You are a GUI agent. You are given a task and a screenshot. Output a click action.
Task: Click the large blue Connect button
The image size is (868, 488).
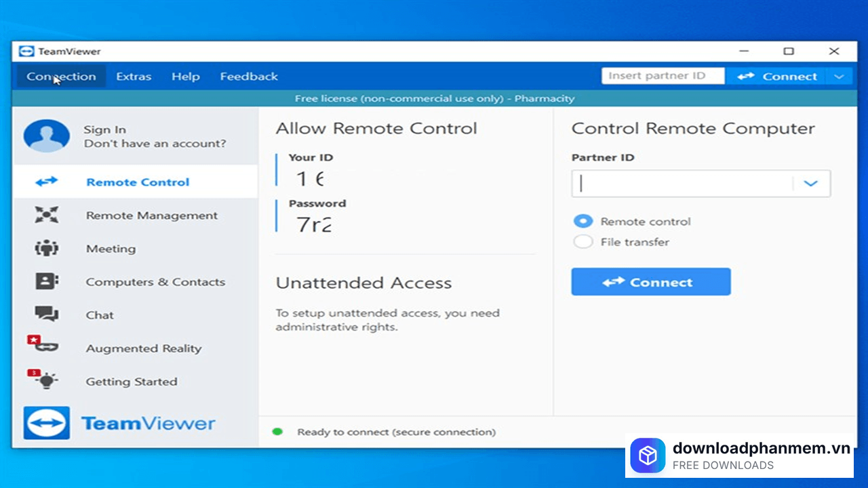(651, 282)
